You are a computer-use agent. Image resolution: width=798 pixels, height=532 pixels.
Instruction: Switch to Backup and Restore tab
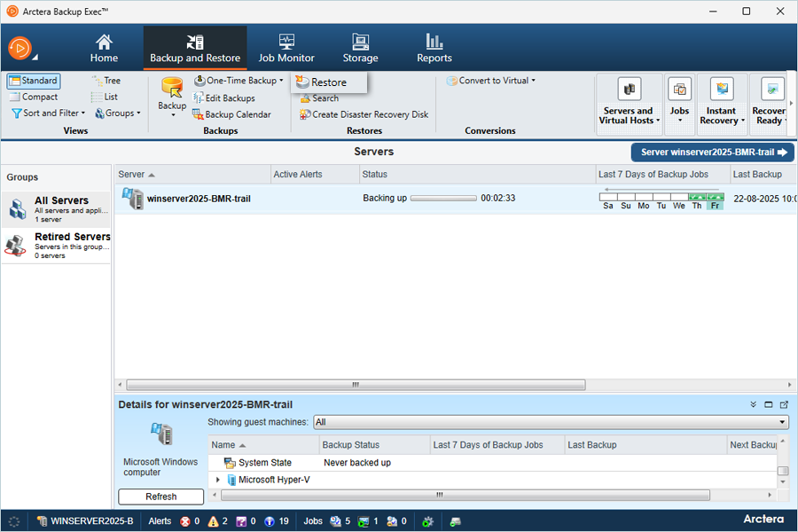tap(195, 49)
